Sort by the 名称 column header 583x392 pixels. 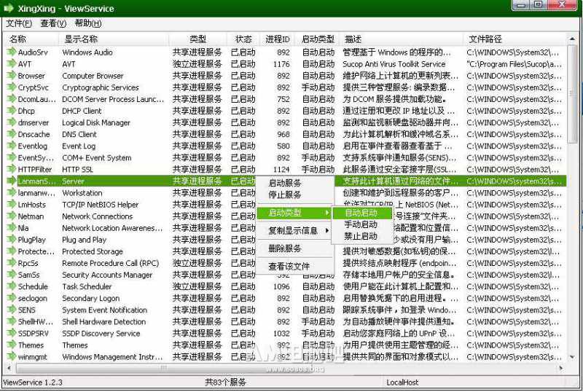(x=31, y=39)
